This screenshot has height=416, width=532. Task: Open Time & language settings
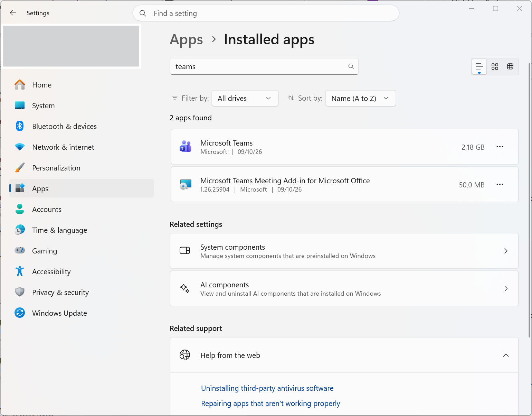click(x=82, y=230)
